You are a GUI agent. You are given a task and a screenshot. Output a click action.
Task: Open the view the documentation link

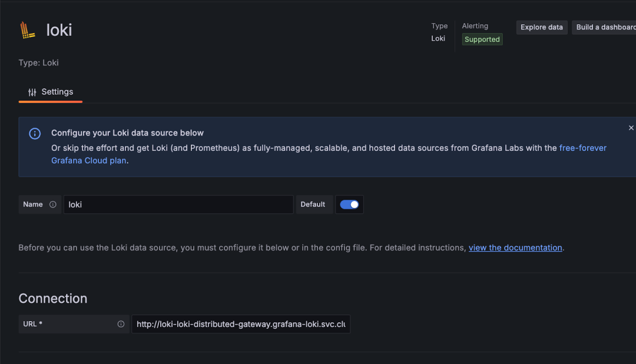(515, 247)
